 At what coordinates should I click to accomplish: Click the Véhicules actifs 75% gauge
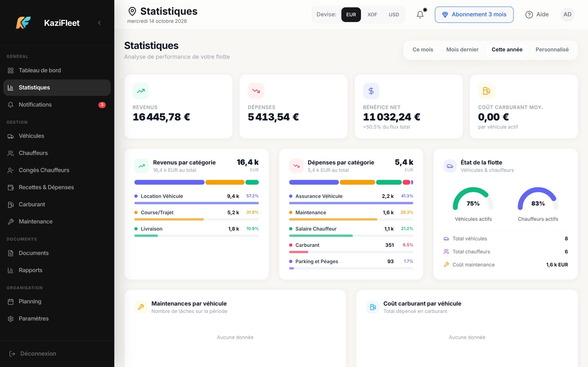tap(473, 199)
